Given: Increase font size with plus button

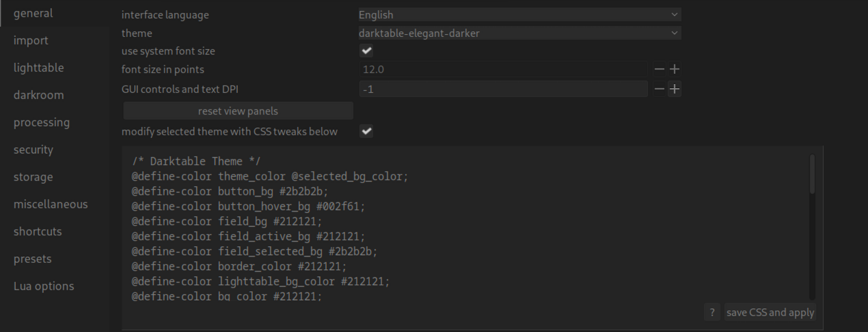Looking at the screenshot, I should coord(675,69).
